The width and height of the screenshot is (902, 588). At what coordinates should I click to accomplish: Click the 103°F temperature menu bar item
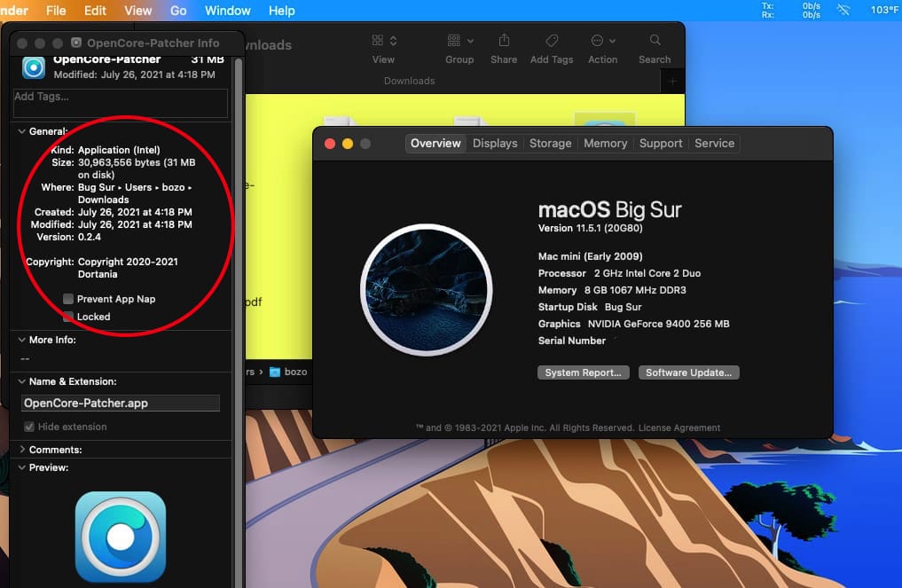885,10
